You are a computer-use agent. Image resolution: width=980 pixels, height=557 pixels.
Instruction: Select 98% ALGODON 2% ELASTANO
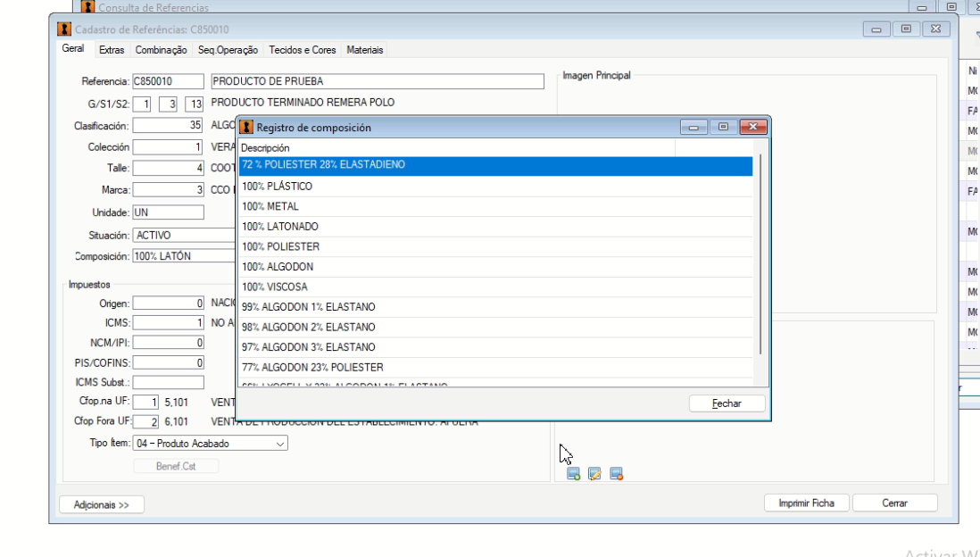[x=495, y=327]
